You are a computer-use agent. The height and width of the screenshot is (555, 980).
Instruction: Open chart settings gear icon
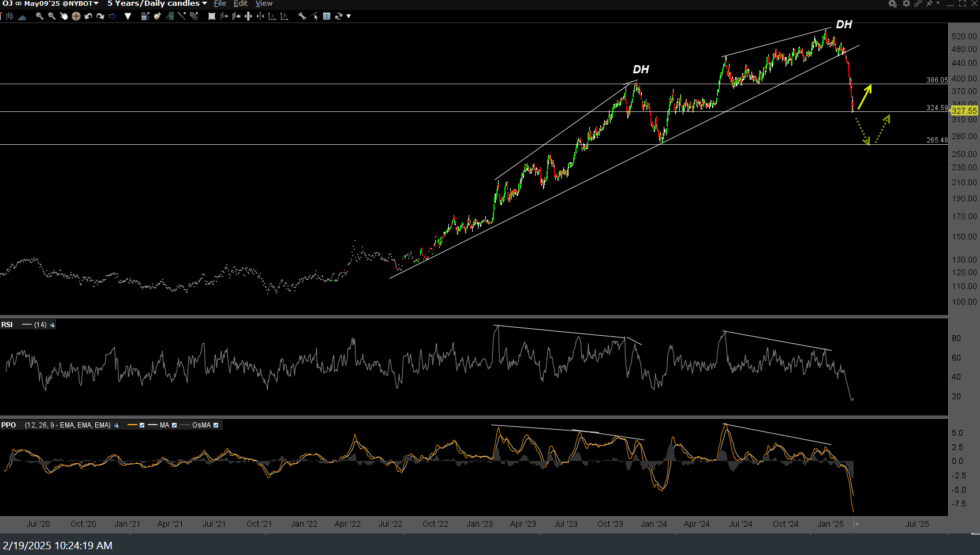[x=906, y=3]
